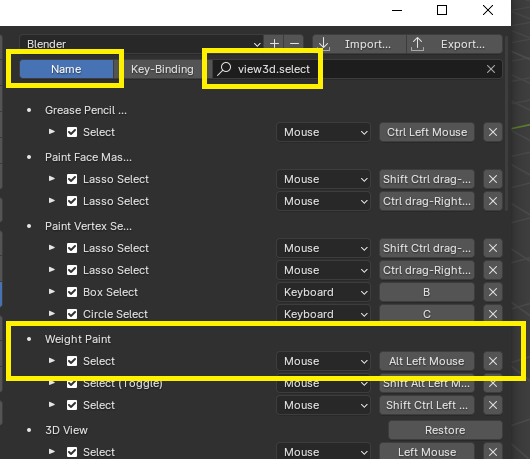Switch search filter to Key-Binding

click(162, 69)
